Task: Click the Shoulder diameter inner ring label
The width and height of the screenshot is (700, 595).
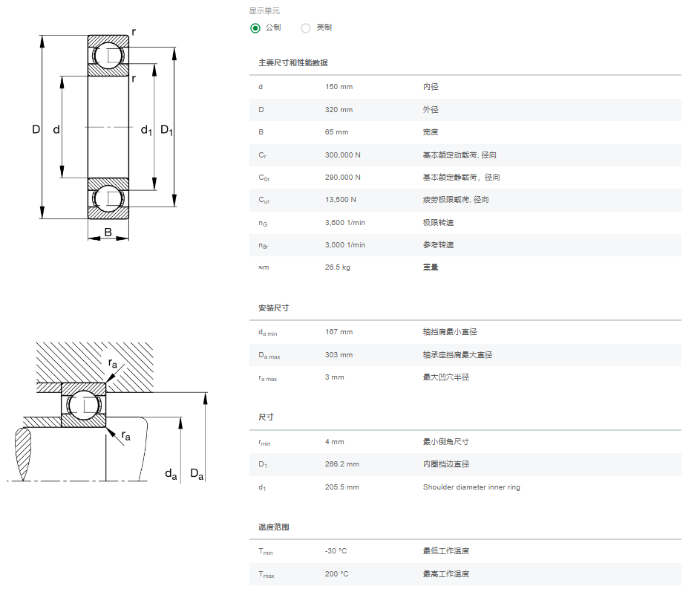Action: [471, 487]
